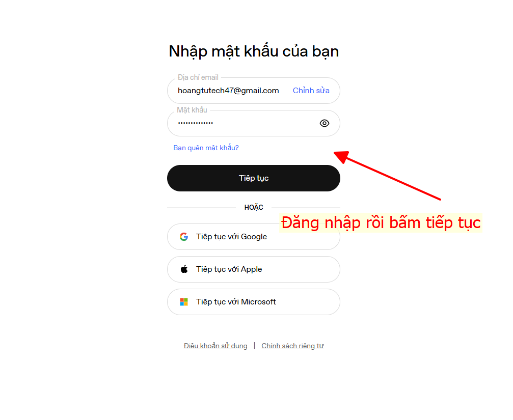Click the Google logo icon
The image size is (513, 420).
click(184, 237)
